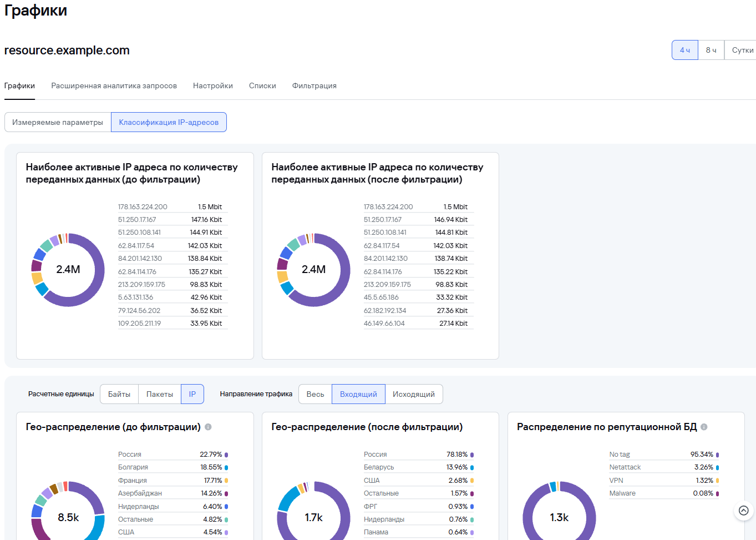Switch to Измеряемые параметры view

(58, 122)
